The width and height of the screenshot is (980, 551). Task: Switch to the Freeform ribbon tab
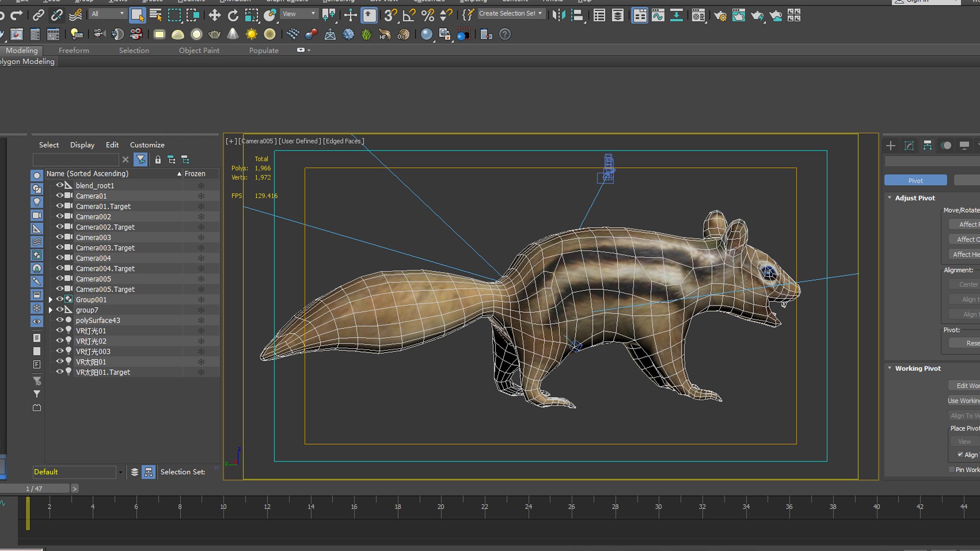[x=73, y=51]
